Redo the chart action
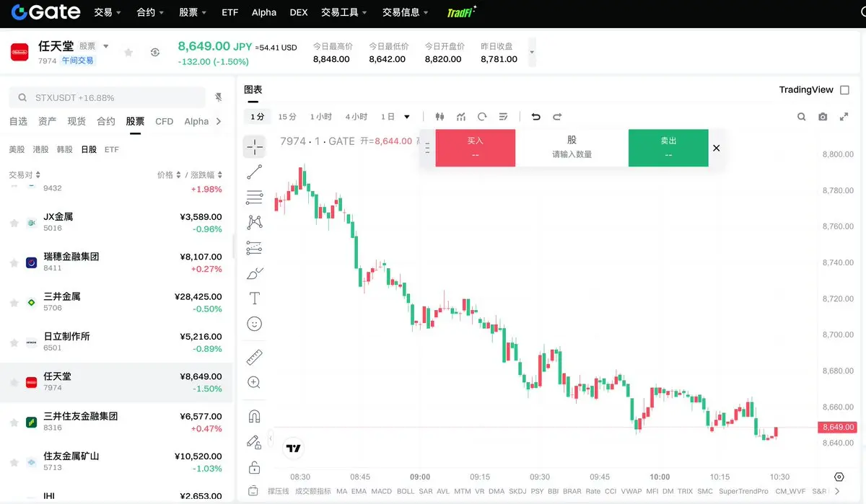866x504 pixels. pos(557,117)
